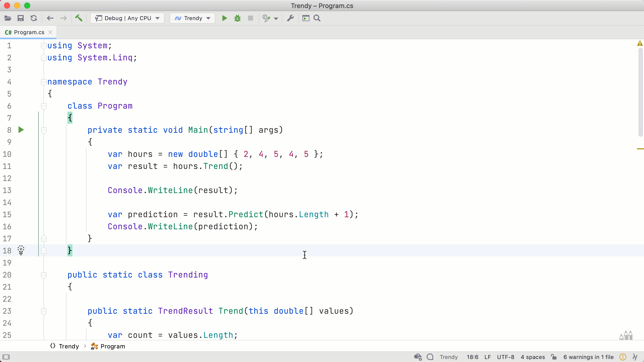The image size is (644, 362).
Task: Click line number 10 in gutter
Action: point(7,154)
